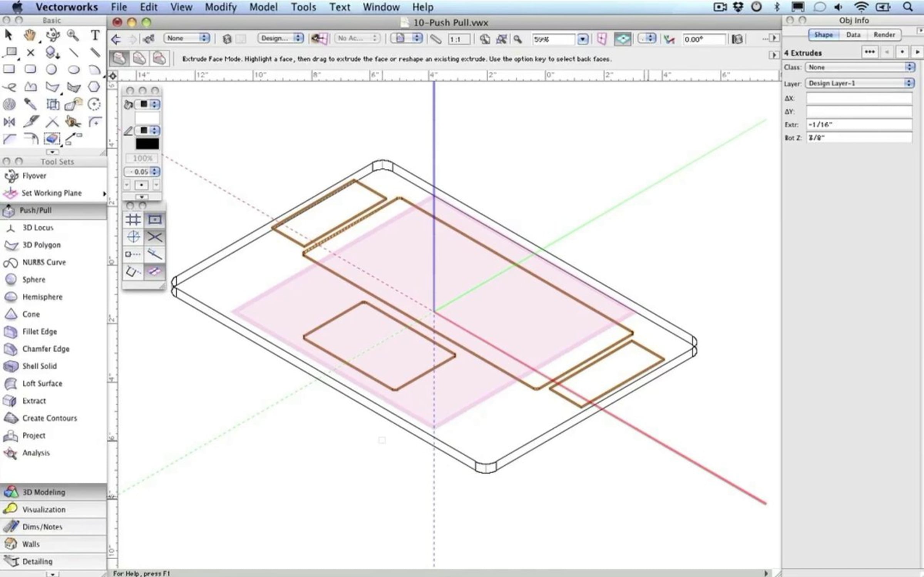Click the Loft Surface tool
Image resolution: width=924 pixels, height=577 pixels.
[42, 384]
